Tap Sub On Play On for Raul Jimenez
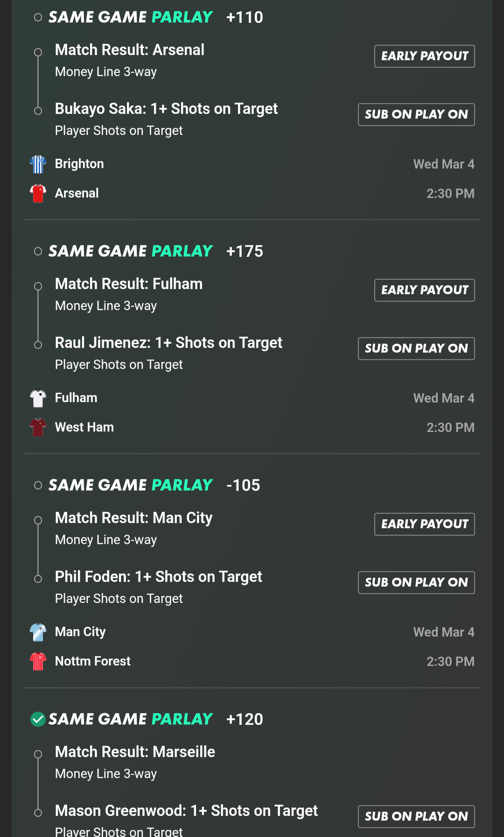 (416, 348)
